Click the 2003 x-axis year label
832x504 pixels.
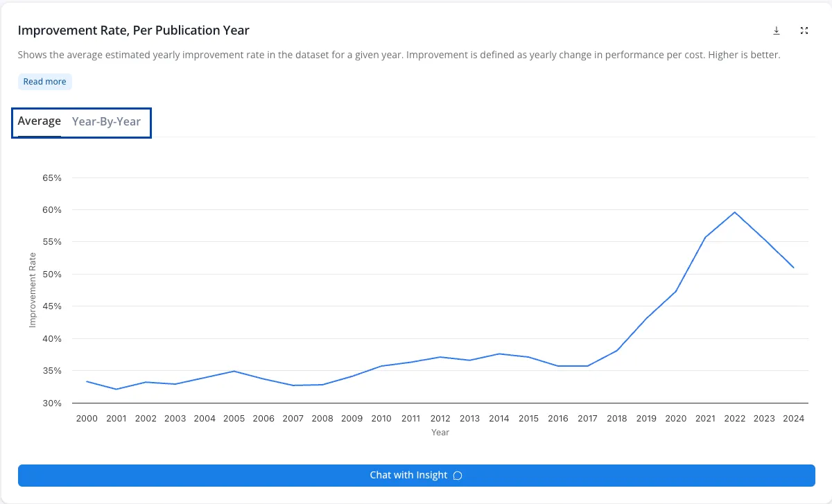175,419
